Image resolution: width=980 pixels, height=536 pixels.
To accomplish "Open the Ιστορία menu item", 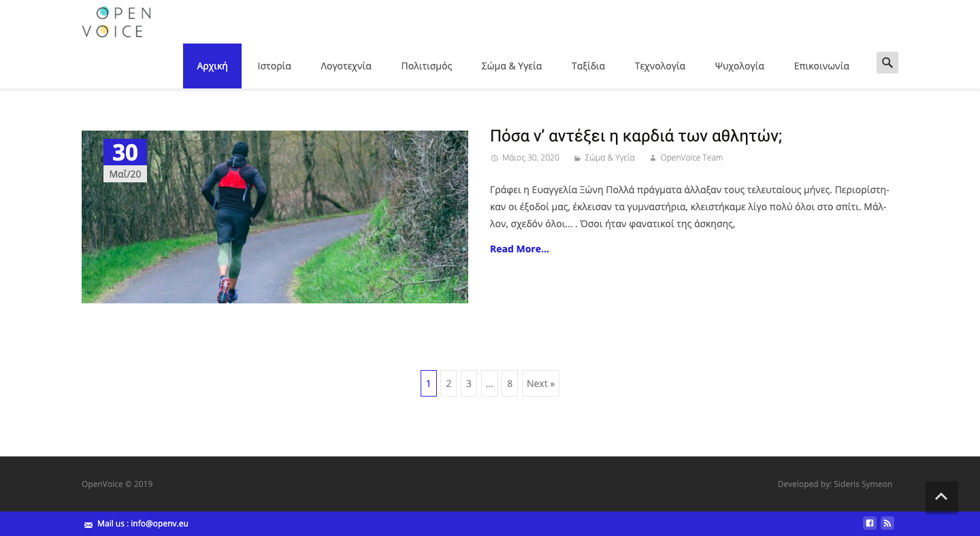I will (x=274, y=66).
